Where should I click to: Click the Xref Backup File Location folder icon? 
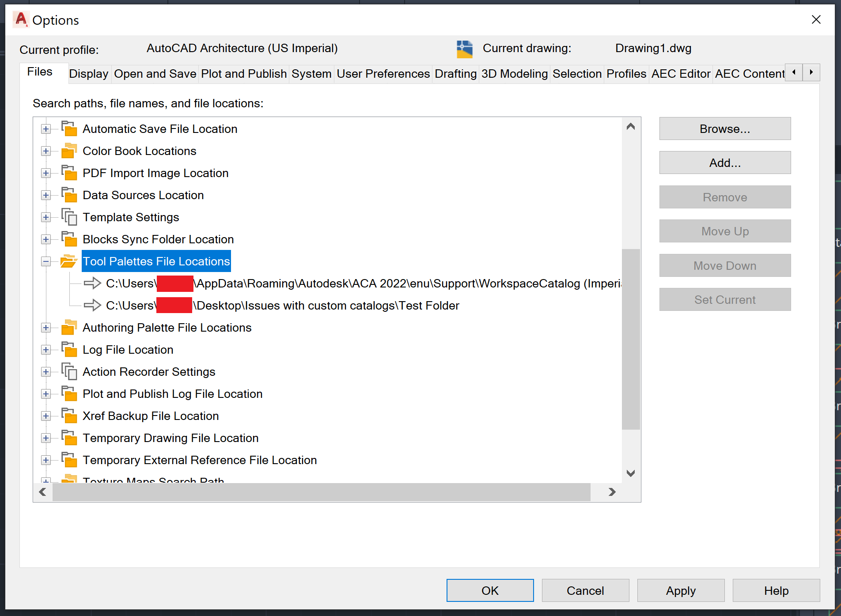pyautogui.click(x=69, y=416)
